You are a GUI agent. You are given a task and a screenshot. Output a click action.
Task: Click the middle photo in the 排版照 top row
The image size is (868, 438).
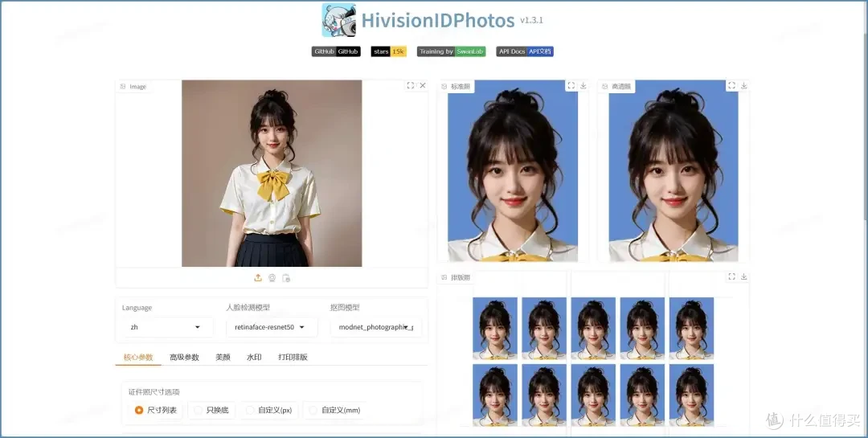click(x=593, y=329)
